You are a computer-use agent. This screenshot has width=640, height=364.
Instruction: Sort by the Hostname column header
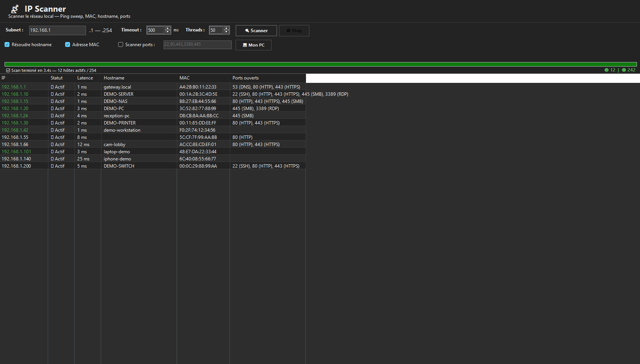[139, 78]
